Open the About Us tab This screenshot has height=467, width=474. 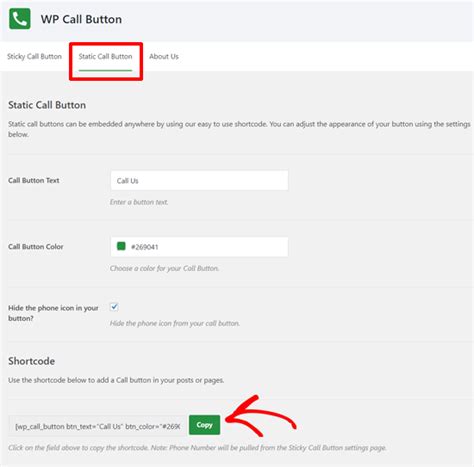[164, 56]
